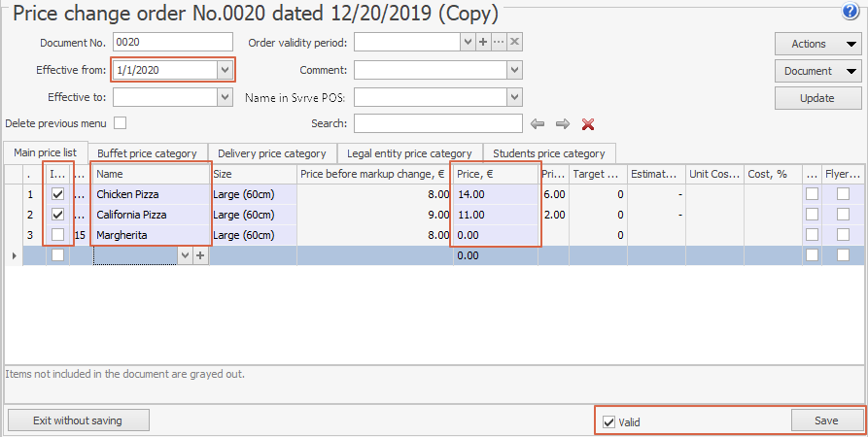Image resolution: width=868 pixels, height=437 pixels.
Task: Go to next search result arrow
Action: [x=562, y=124]
